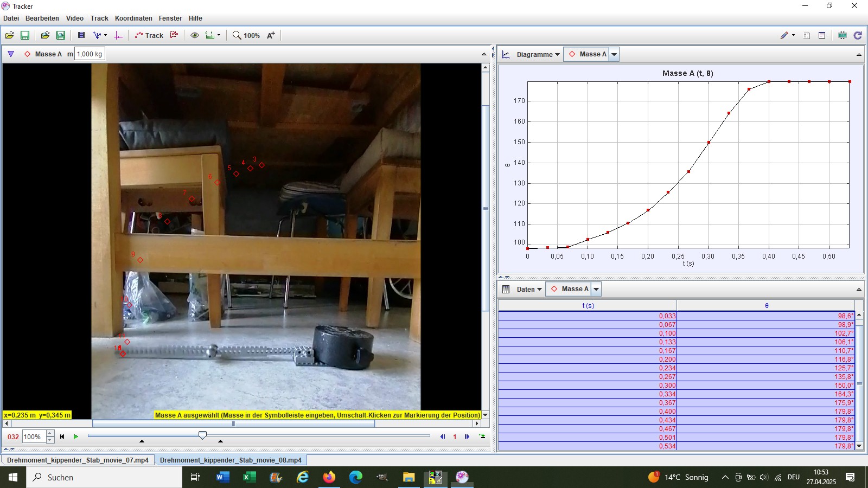Click the coordinate axes icon in toolbar
868x488 pixels.
click(118, 35)
